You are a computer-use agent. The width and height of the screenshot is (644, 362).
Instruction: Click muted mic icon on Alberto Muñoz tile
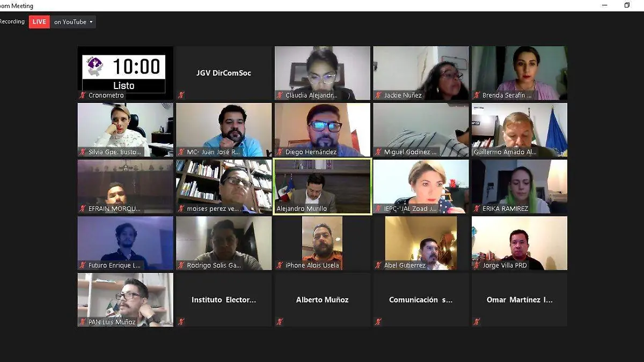click(x=280, y=322)
